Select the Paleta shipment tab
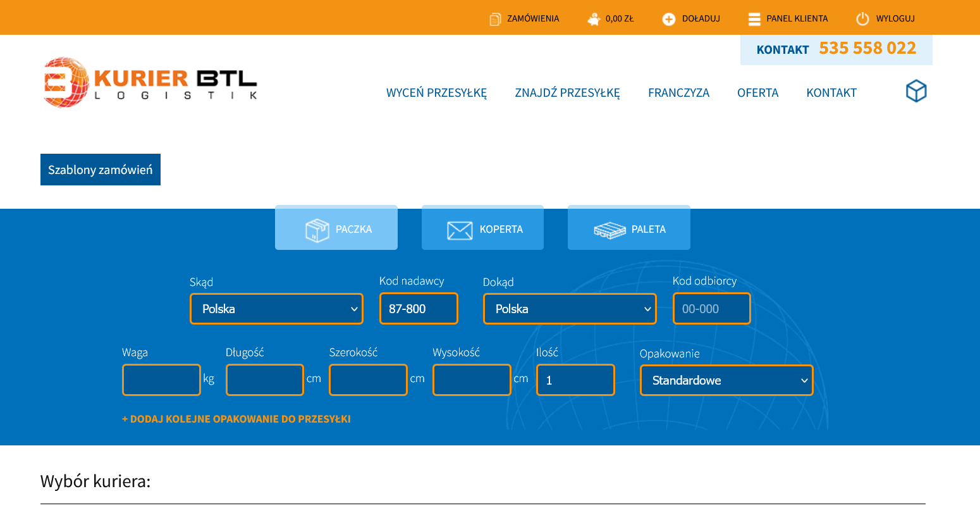This screenshot has width=980, height=508. click(629, 228)
